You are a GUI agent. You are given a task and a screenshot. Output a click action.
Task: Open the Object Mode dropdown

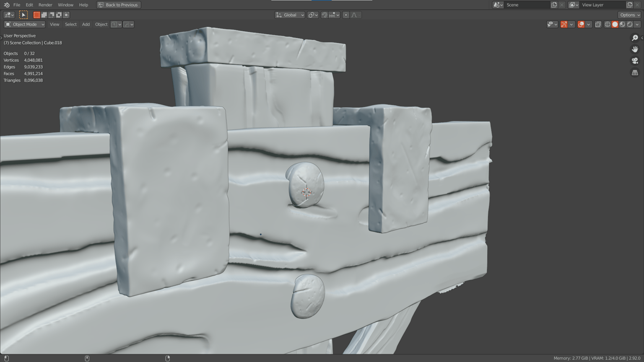tap(25, 24)
